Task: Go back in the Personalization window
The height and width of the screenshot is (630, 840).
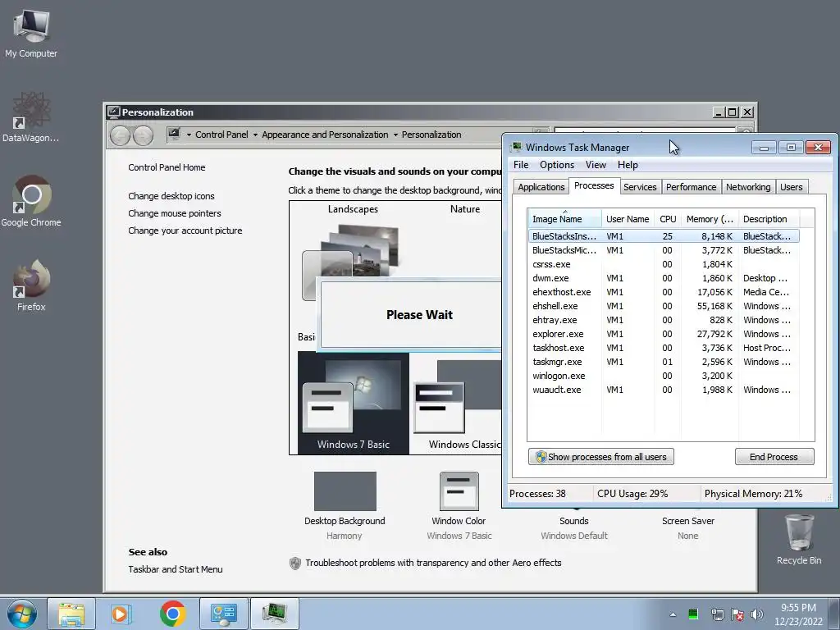Action: point(120,135)
